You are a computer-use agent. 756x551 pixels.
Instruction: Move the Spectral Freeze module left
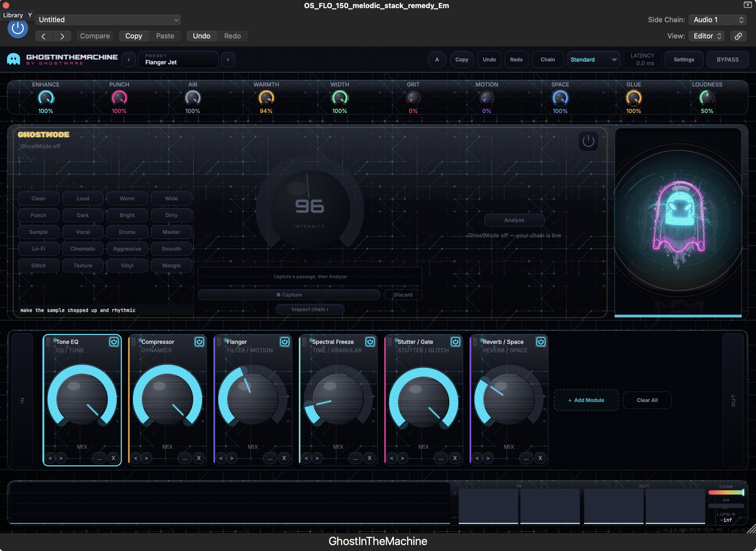pos(306,458)
